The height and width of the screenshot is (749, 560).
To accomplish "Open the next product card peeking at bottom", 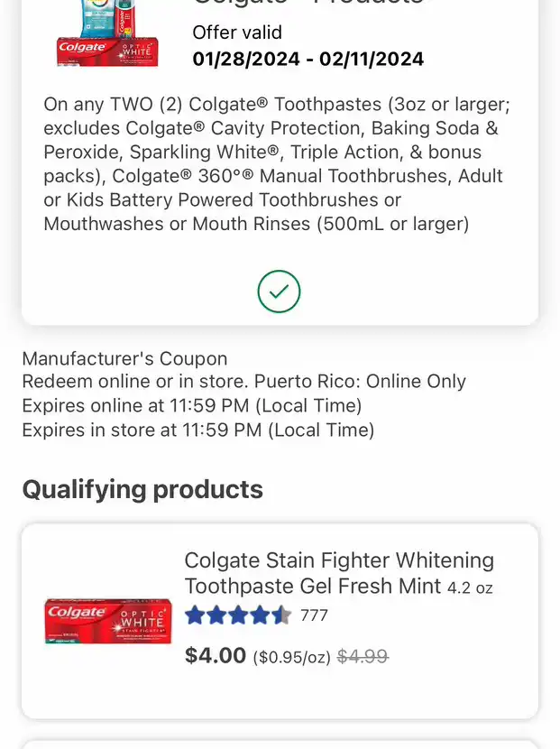I will (x=280, y=744).
